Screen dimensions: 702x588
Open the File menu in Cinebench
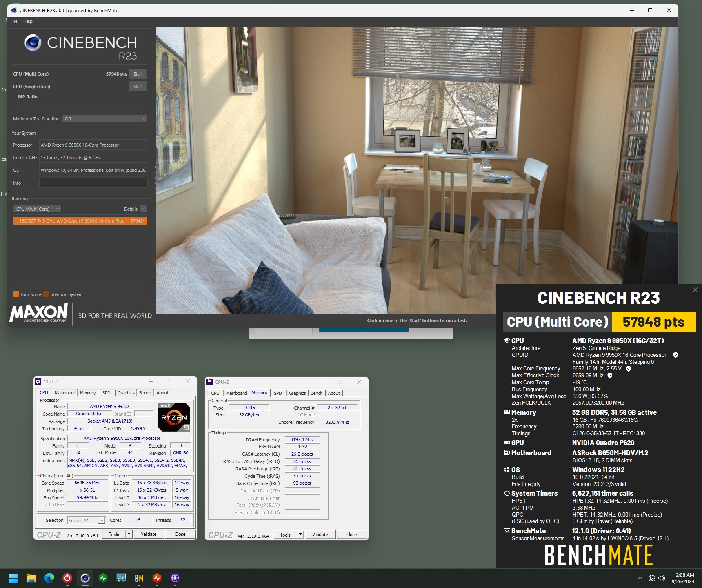14,21
